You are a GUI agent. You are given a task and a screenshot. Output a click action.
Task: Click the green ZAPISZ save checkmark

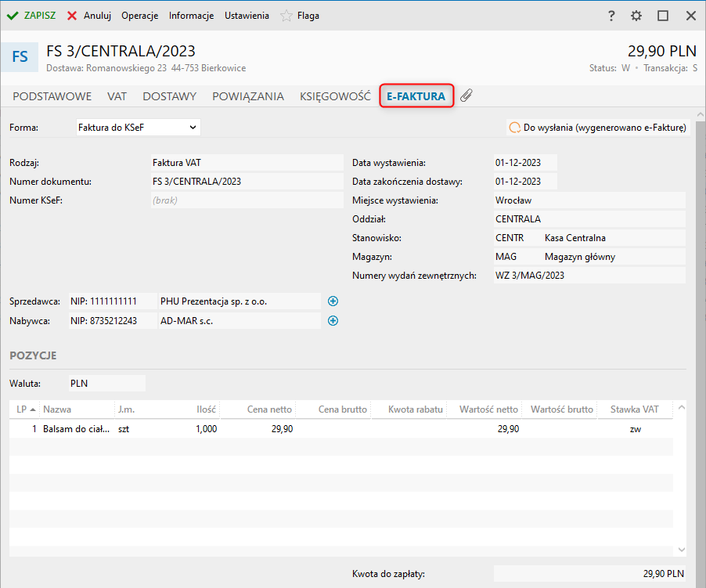point(13,16)
